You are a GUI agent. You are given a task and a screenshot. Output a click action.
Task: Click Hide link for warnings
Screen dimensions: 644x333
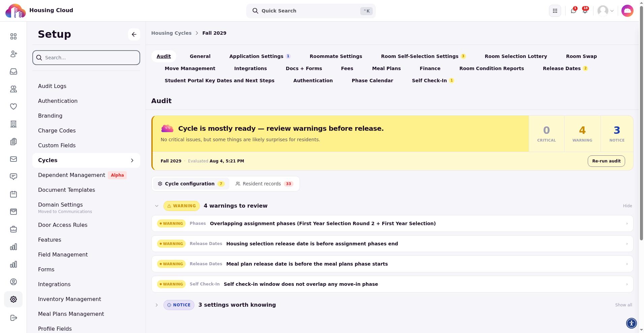tap(627, 206)
